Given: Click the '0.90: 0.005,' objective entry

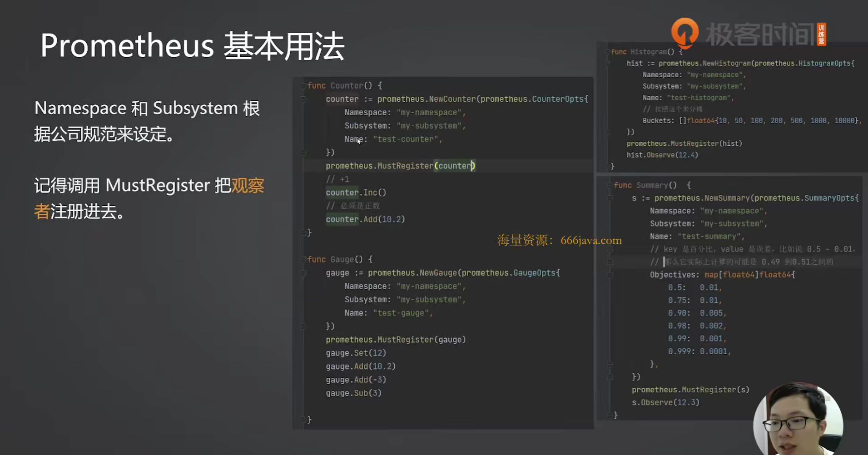Looking at the screenshot, I should 697,313.
